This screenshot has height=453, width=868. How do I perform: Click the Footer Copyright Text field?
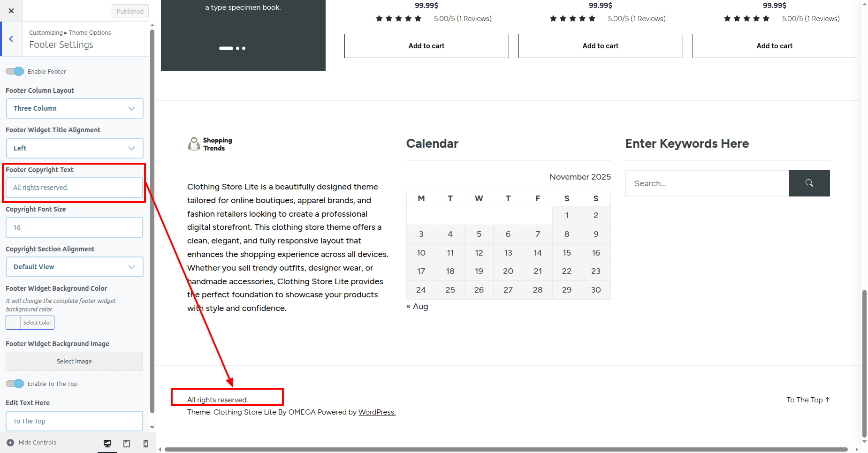74,188
